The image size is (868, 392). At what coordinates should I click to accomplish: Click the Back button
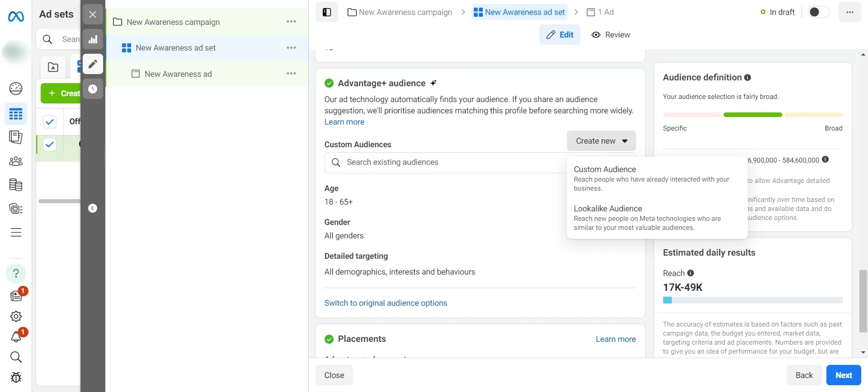click(x=804, y=375)
